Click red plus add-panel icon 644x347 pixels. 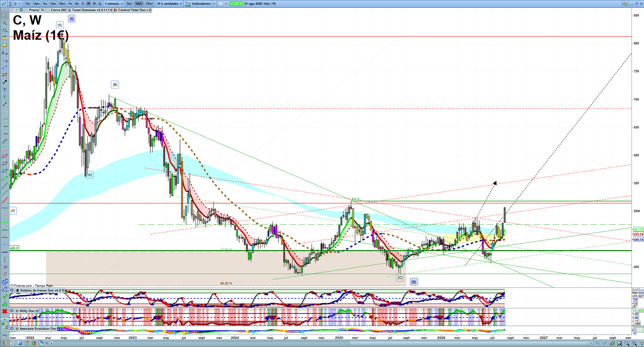[12, 10]
